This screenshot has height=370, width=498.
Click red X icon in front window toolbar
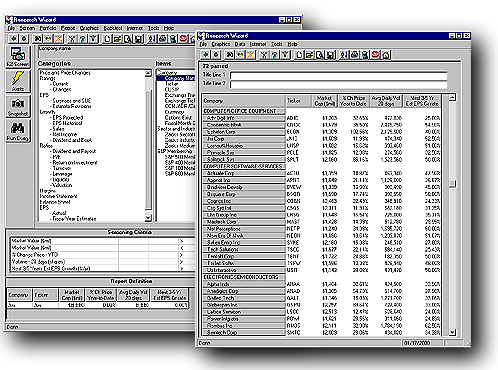[251, 55]
